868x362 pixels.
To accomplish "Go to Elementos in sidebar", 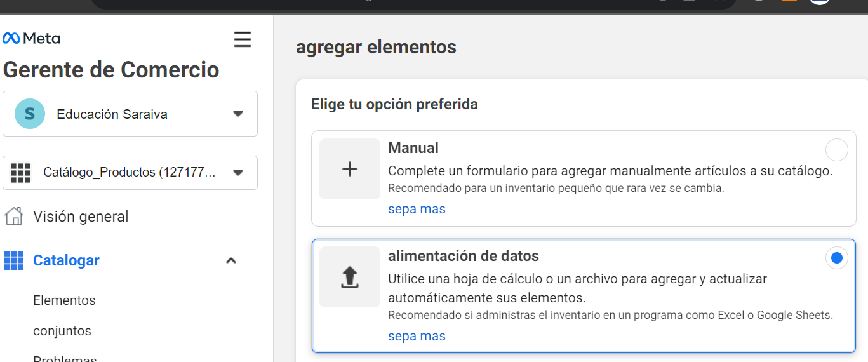I will pos(64,300).
